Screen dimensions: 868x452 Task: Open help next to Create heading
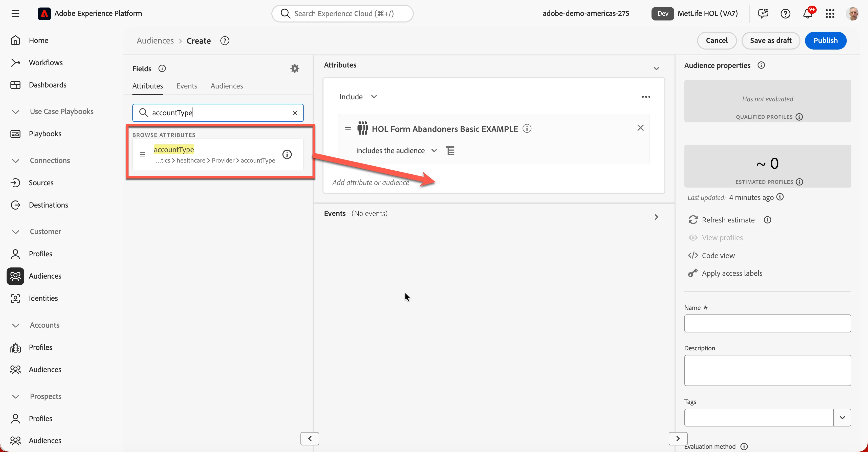225,41
